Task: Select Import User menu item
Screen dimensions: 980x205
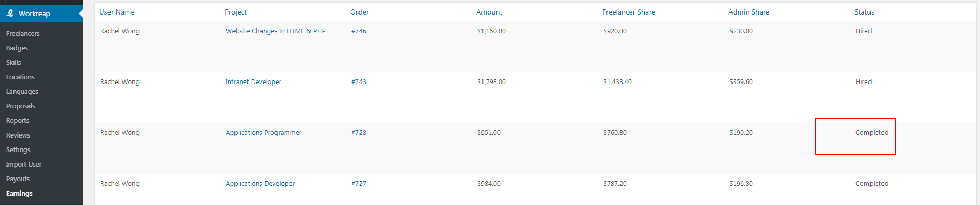Action: [x=24, y=164]
